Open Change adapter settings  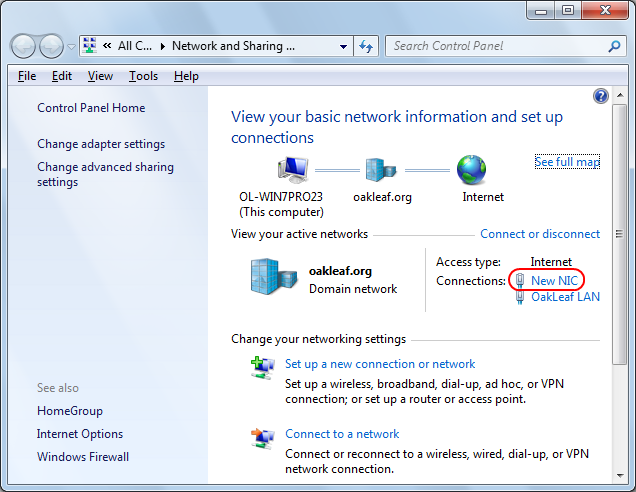(x=101, y=144)
